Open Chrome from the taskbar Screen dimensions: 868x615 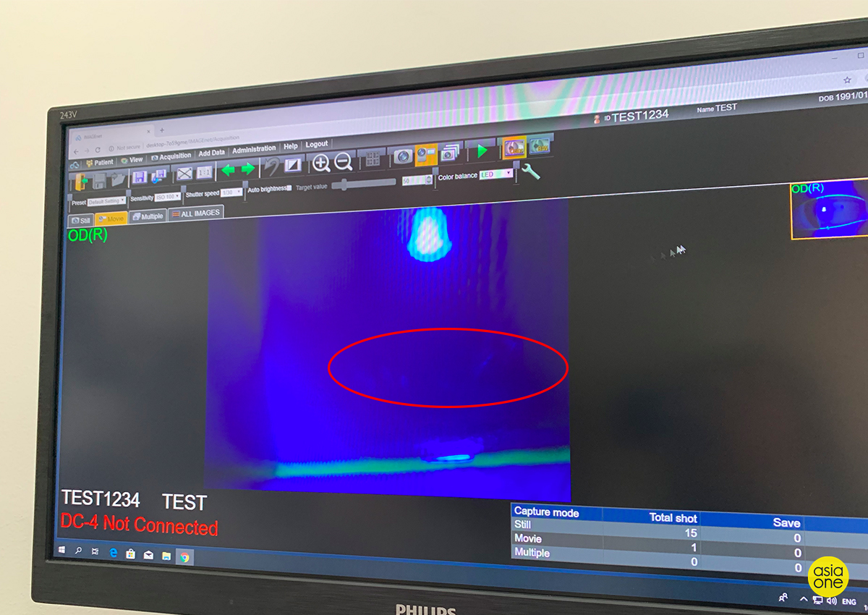point(185,557)
